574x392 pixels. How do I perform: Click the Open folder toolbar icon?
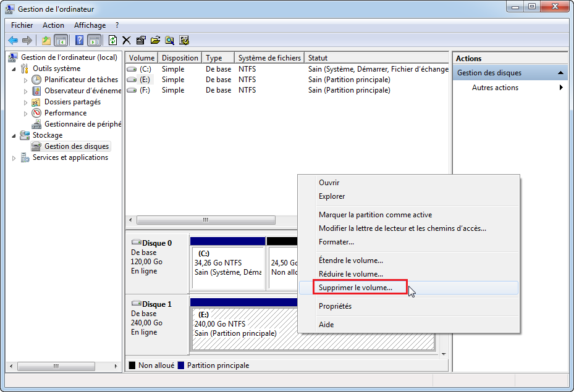coord(155,40)
